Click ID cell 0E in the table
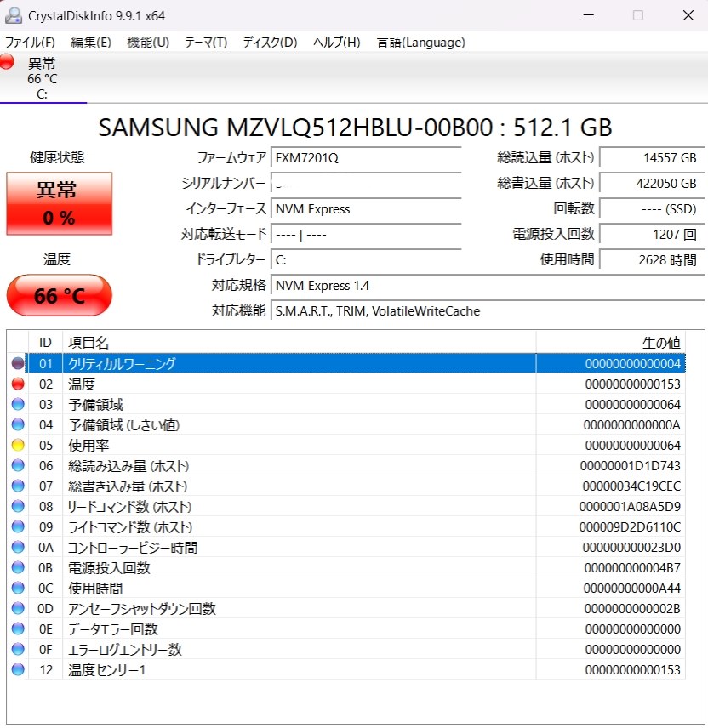 46,629
